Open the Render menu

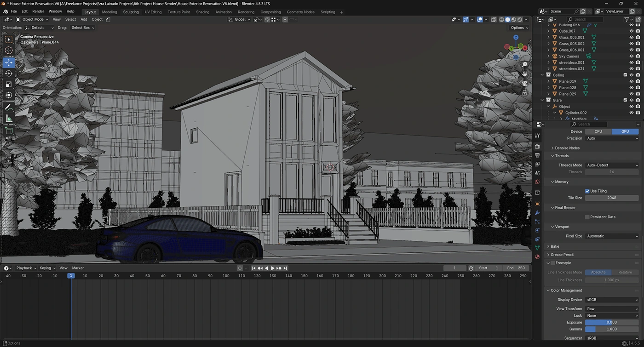(x=38, y=11)
